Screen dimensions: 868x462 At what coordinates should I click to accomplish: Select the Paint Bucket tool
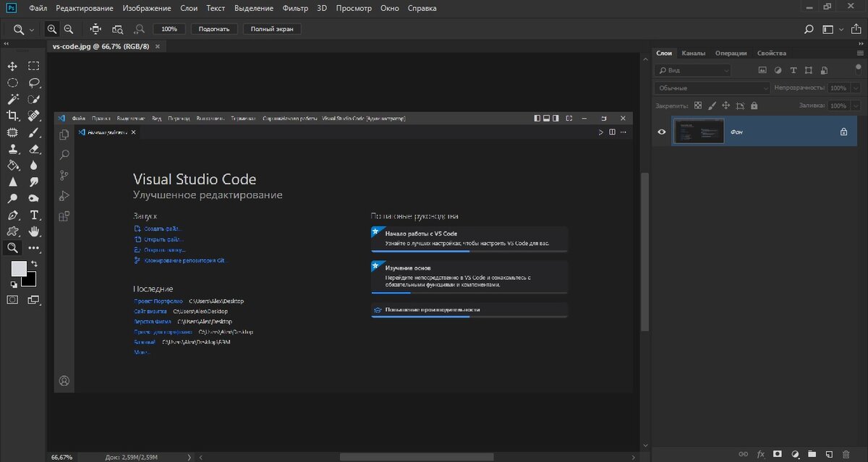pyautogui.click(x=12, y=166)
